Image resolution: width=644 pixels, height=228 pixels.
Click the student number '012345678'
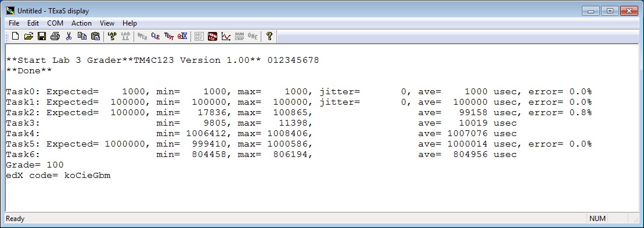[x=293, y=60]
